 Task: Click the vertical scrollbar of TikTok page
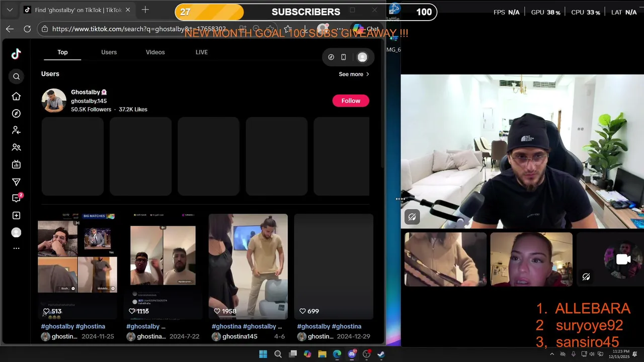[x=382, y=106]
